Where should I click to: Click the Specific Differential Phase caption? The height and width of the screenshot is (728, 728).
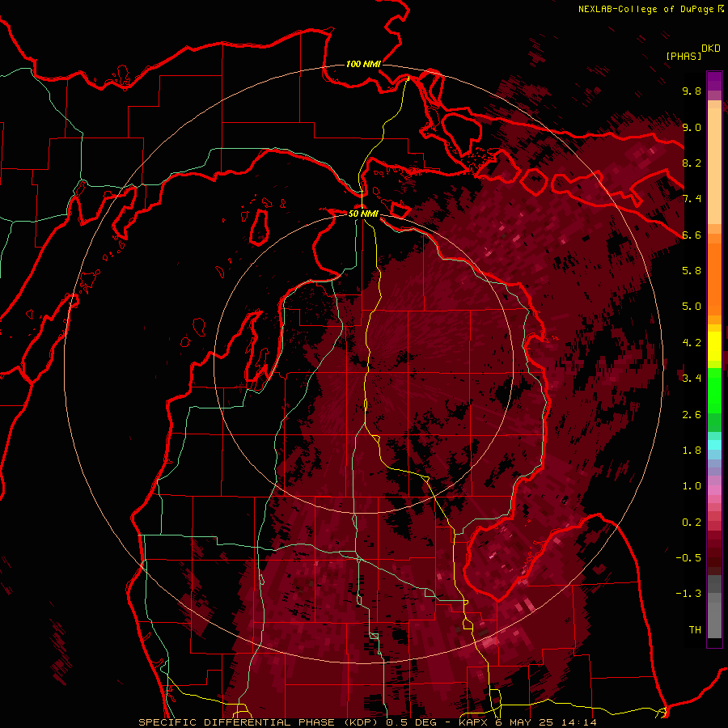(x=367, y=722)
